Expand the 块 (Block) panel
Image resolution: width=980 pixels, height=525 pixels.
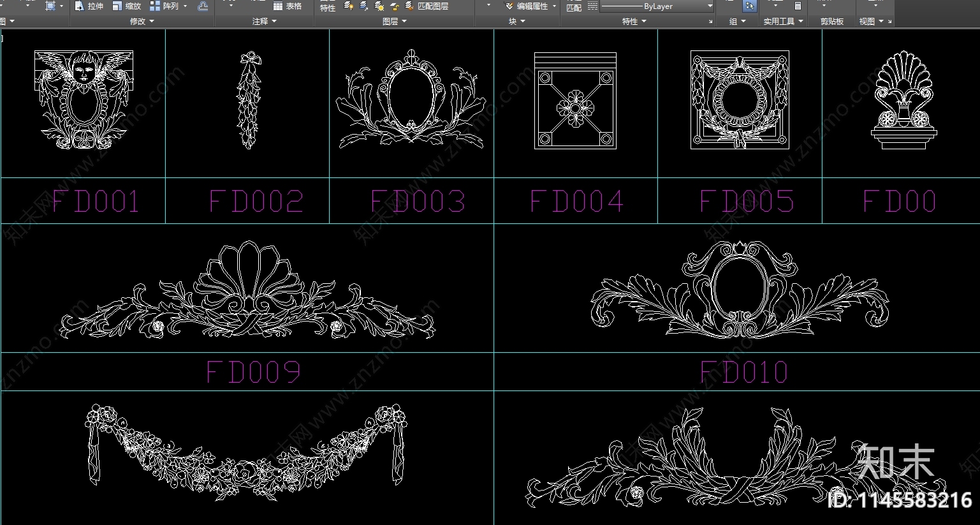[x=517, y=22]
